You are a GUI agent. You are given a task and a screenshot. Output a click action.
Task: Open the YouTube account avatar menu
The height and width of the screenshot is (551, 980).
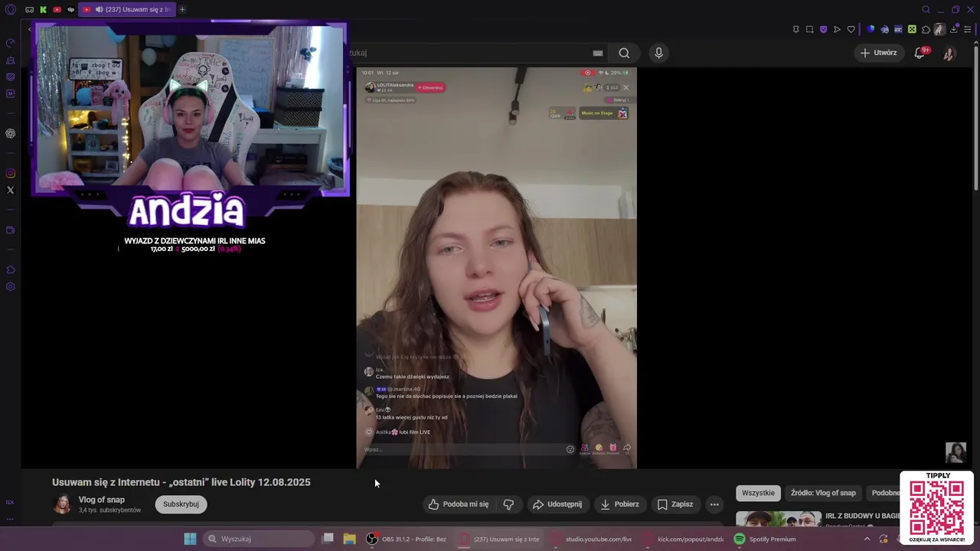(x=949, y=54)
